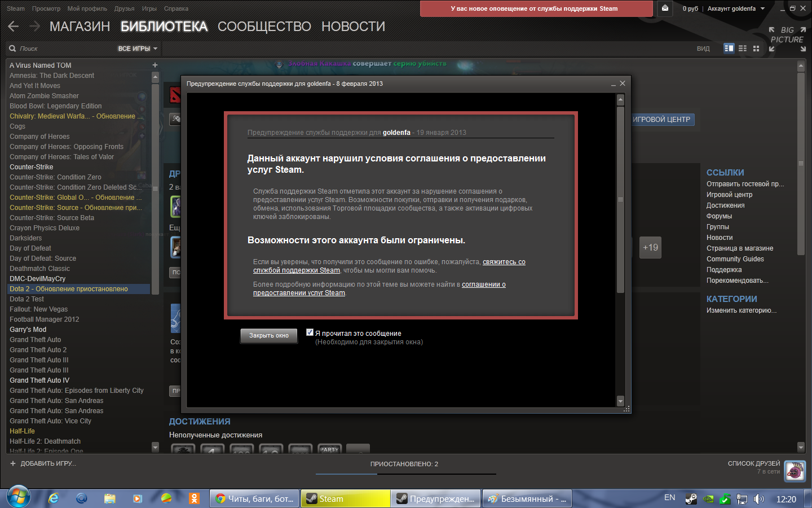Open the Достижения link in ССЫЛКИ

725,205
